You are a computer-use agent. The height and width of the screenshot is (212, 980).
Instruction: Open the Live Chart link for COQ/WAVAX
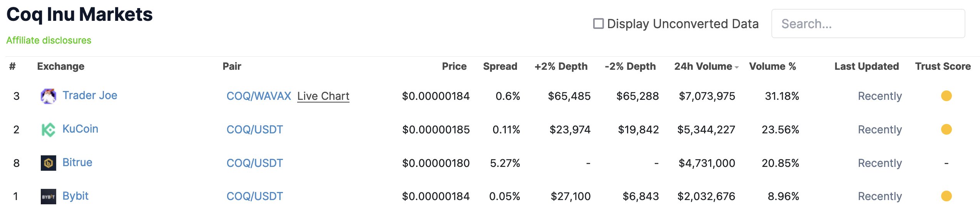(323, 96)
